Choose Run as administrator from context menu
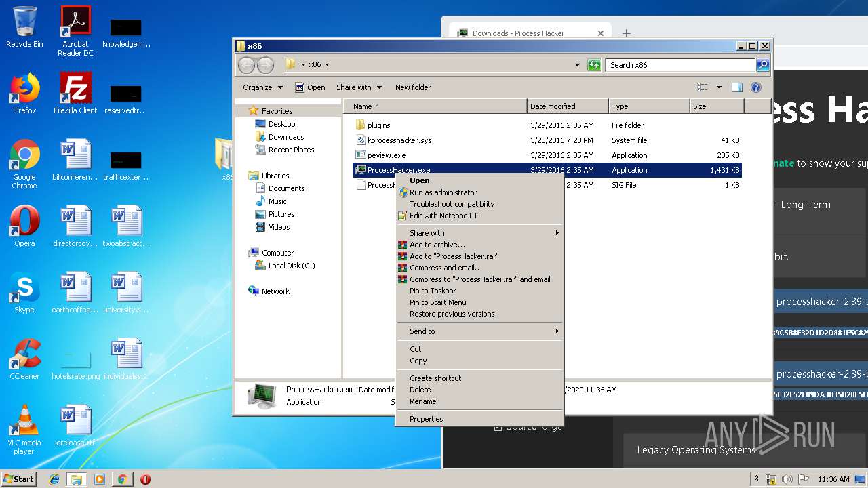This screenshot has width=868, height=488. [x=479, y=192]
